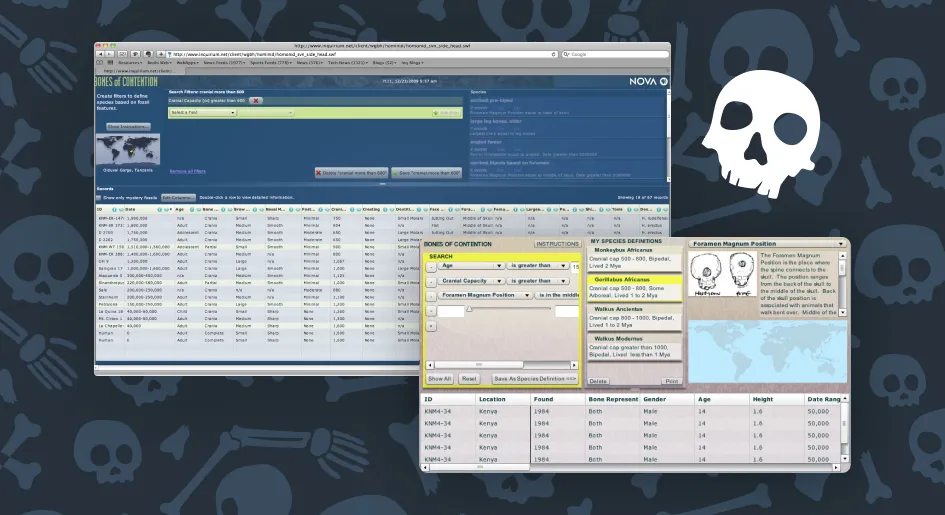Click the reload icon in the address bar

[x=554, y=54]
